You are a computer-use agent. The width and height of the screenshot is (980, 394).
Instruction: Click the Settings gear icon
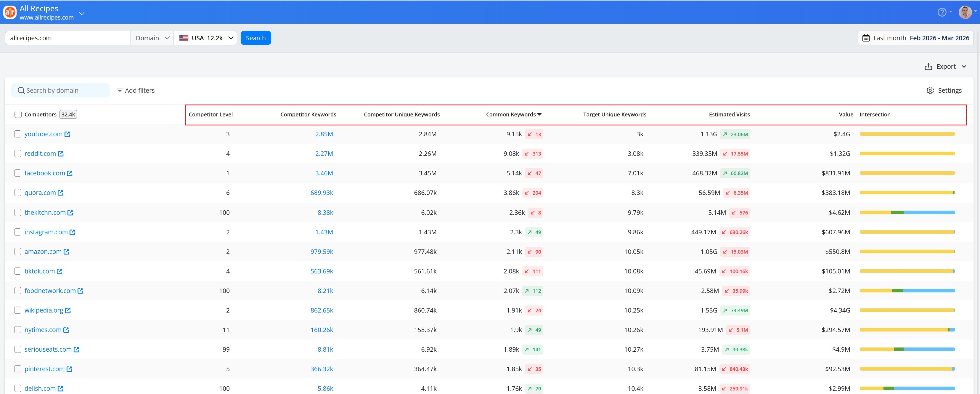(930, 91)
